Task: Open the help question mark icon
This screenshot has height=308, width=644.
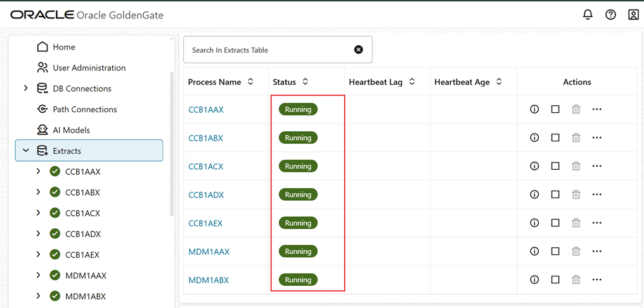Action: [611, 15]
